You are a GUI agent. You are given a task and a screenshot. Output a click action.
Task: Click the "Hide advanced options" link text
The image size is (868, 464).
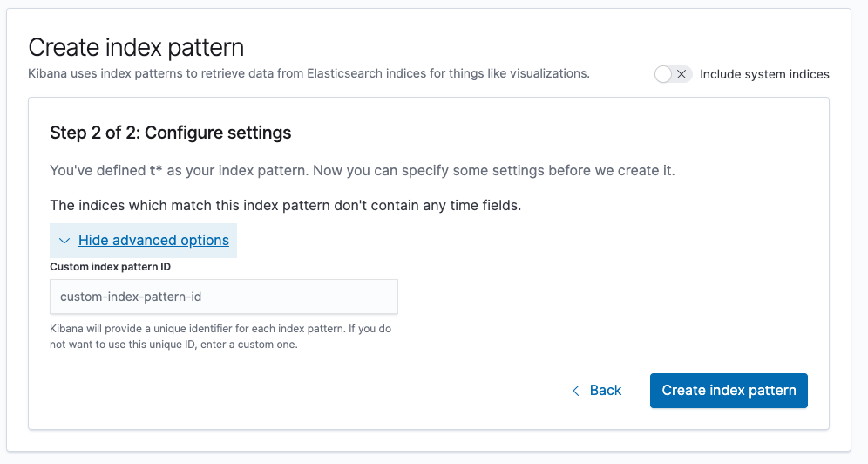[x=153, y=241]
